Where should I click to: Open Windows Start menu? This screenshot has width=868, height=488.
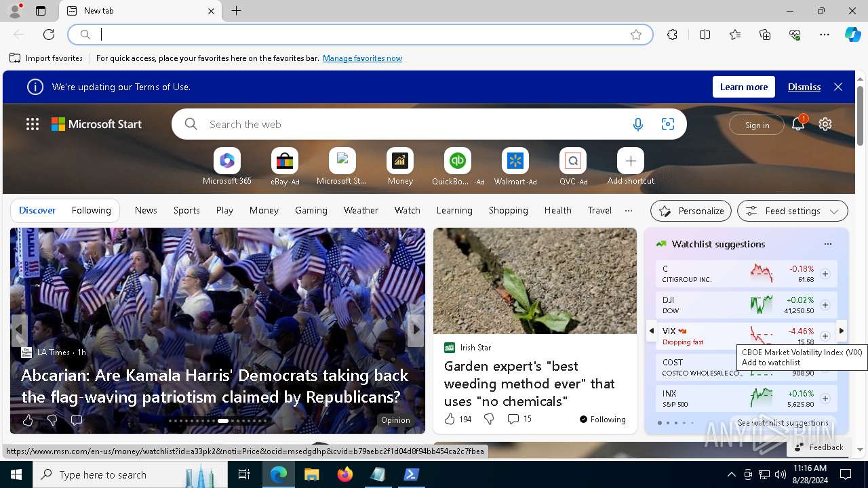(16, 474)
